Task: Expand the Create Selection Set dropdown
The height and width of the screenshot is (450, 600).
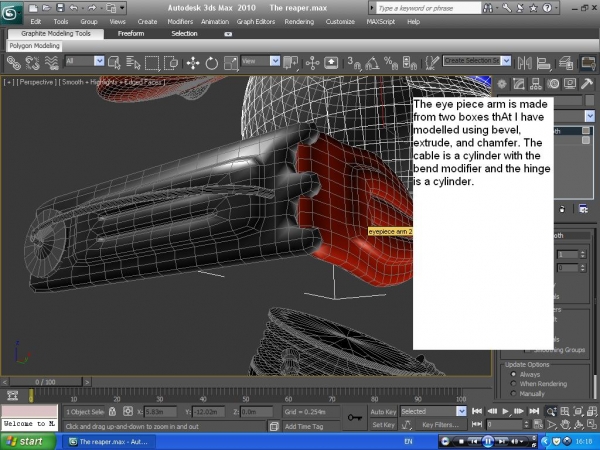Action: (x=506, y=61)
